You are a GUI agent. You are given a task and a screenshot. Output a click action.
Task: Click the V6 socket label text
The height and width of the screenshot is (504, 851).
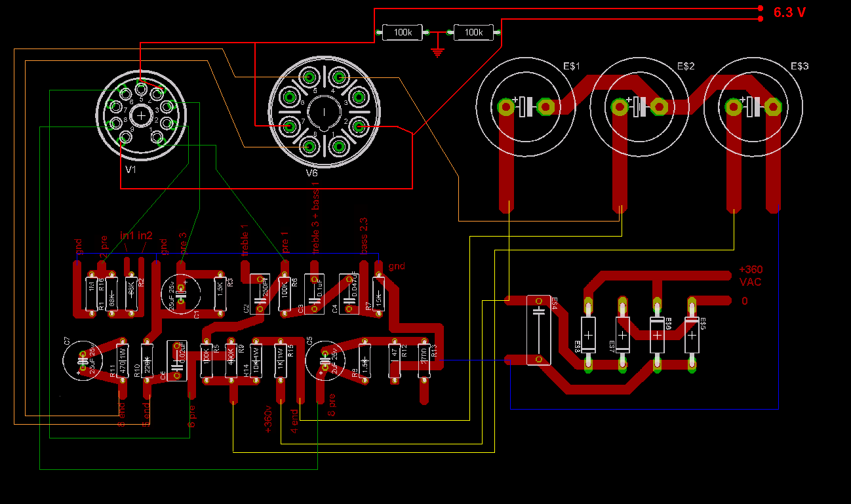(311, 172)
